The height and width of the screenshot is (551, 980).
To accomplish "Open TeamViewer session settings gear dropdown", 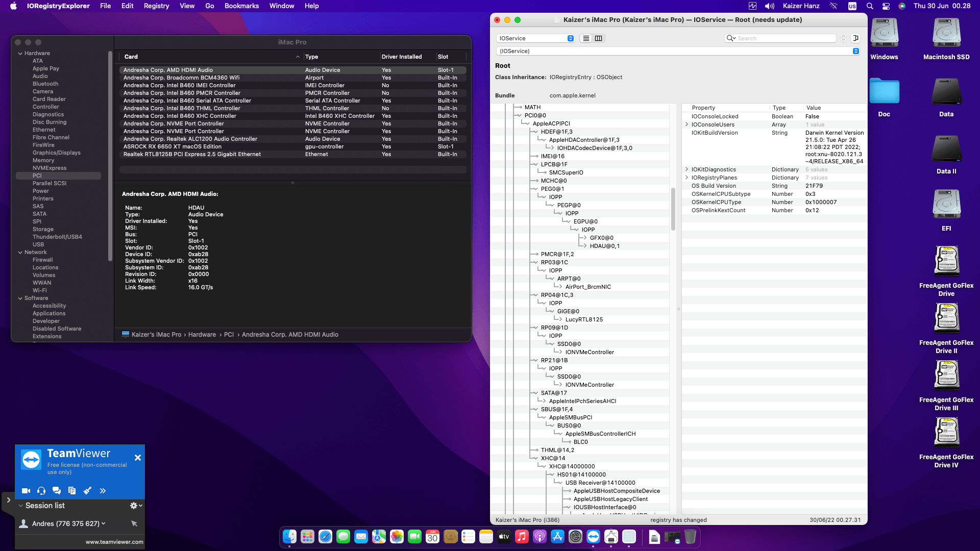I will tap(136, 506).
